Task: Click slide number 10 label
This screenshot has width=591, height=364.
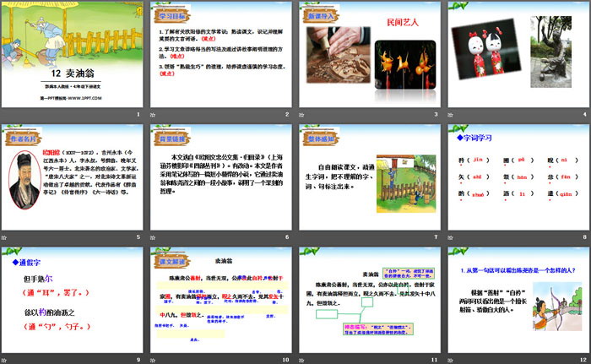Action: pyautogui.click(x=285, y=360)
